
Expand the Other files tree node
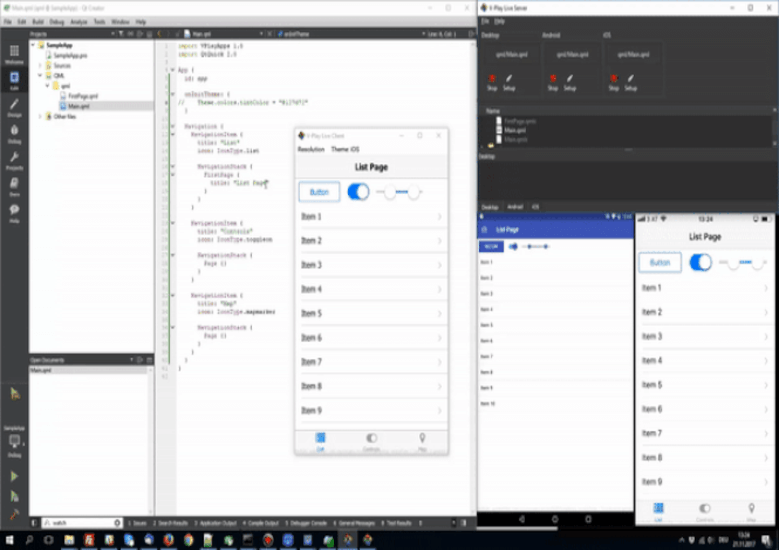tap(40, 115)
